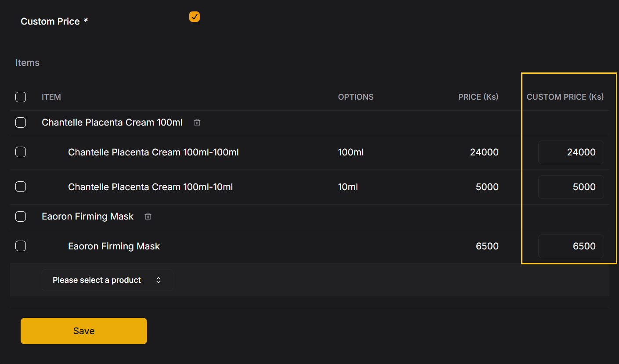
Task: Click the 10ml option cell
Action: coord(348,187)
